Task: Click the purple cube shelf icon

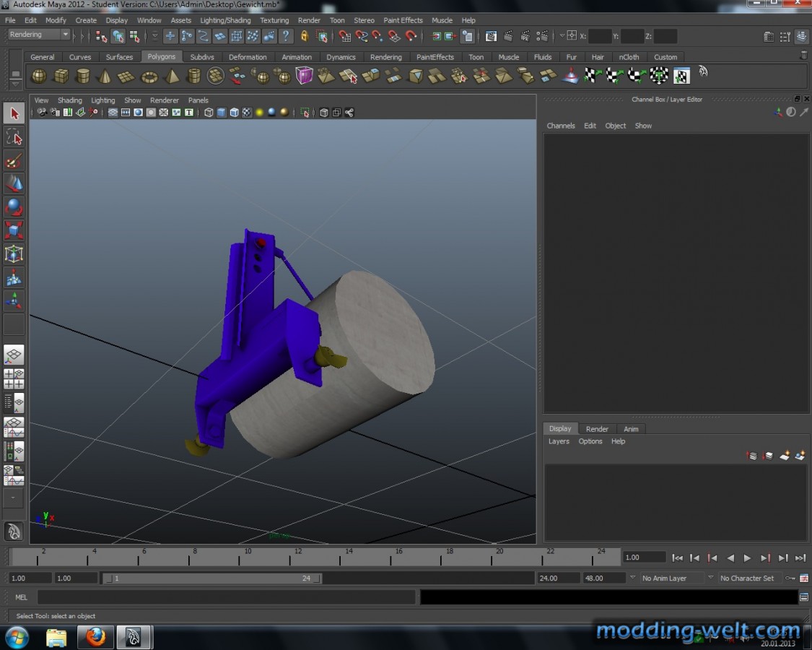Action: click(305, 76)
